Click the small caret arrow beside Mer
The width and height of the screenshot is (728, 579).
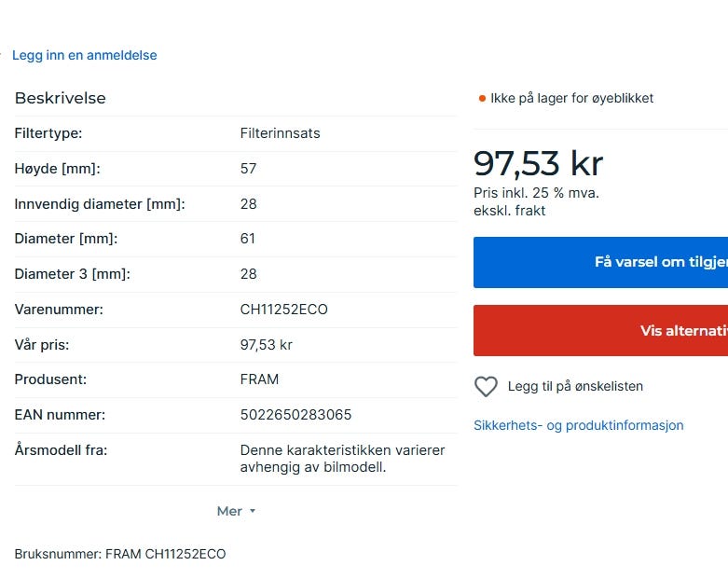[x=253, y=512]
